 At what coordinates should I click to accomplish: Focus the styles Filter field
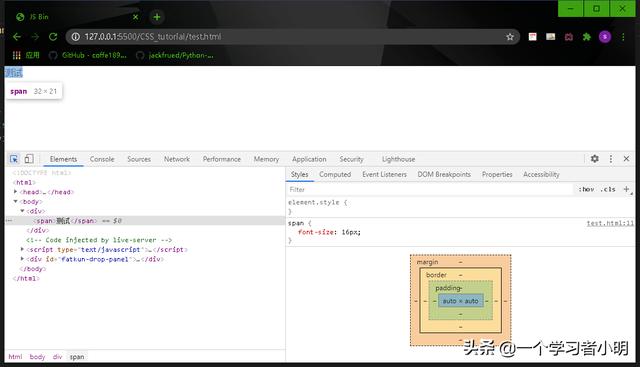[x=430, y=189]
